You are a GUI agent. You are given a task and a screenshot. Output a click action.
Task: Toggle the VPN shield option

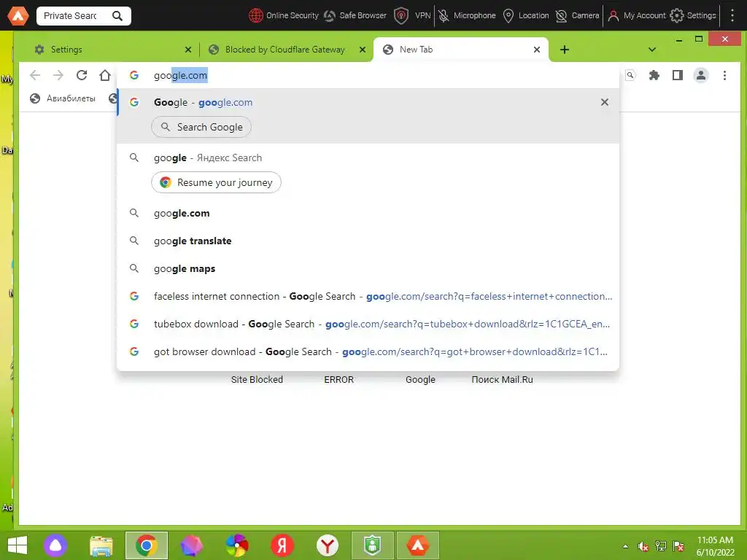tap(413, 16)
